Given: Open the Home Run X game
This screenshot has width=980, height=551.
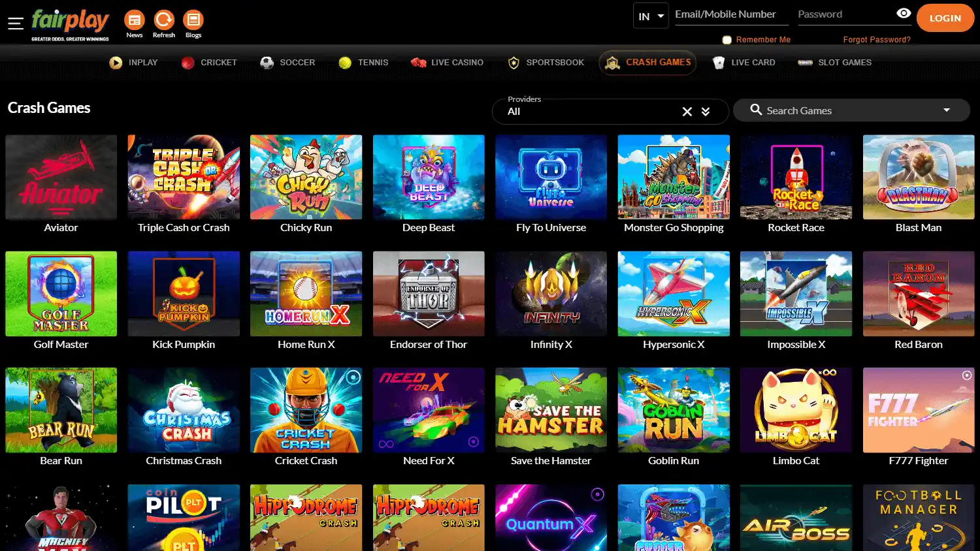Looking at the screenshot, I should (x=306, y=294).
